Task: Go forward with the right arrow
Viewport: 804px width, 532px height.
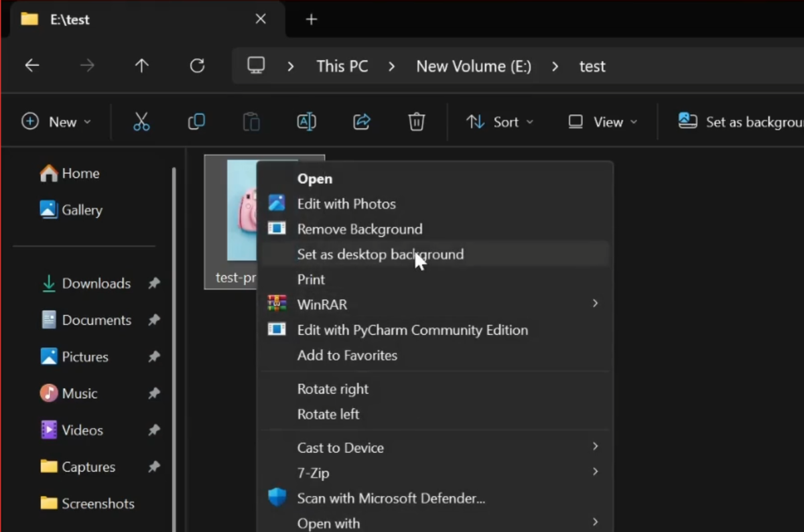Action: (x=87, y=66)
